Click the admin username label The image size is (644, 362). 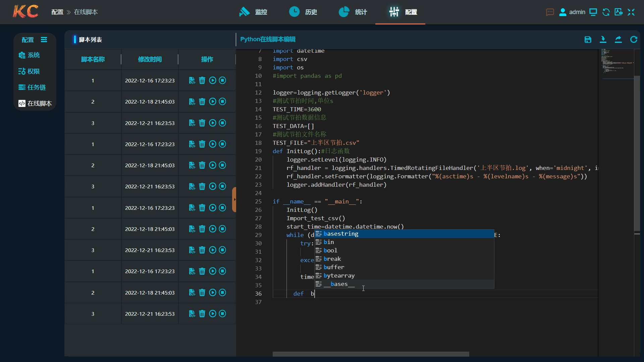577,12
